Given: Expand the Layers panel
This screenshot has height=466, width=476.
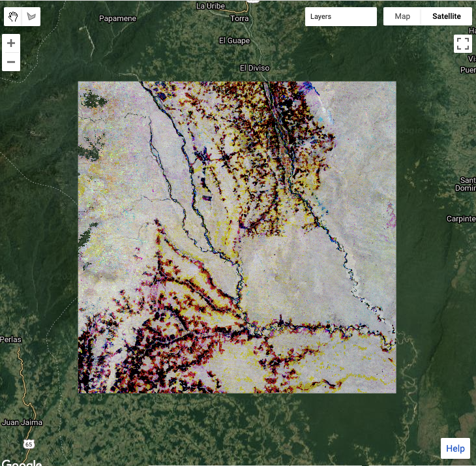Looking at the screenshot, I should tap(340, 16).
